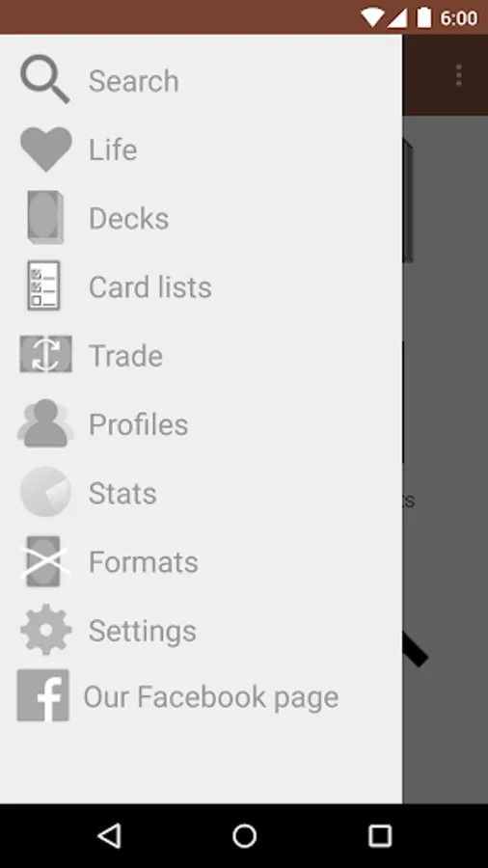488x868 pixels.
Task: Tap the crossed-out card Formats icon
Action: click(44, 560)
